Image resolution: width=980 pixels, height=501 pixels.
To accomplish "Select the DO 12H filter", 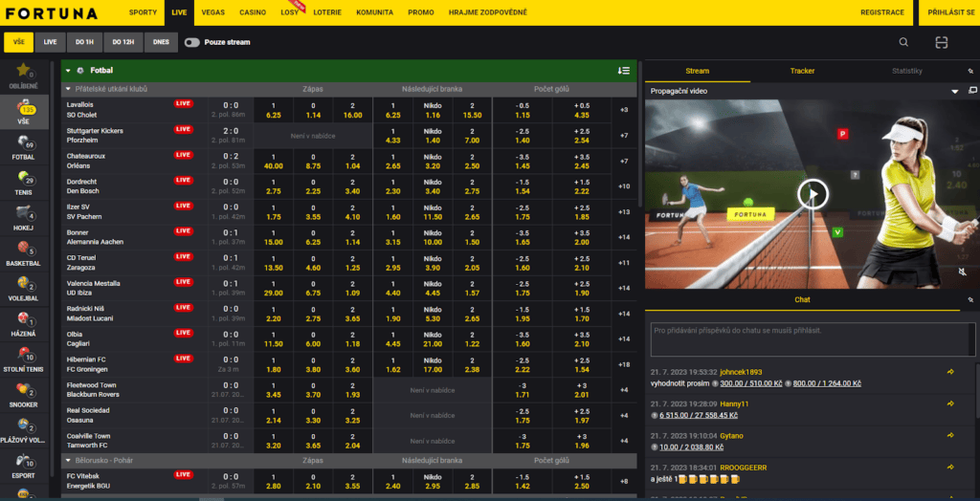I will [x=123, y=42].
